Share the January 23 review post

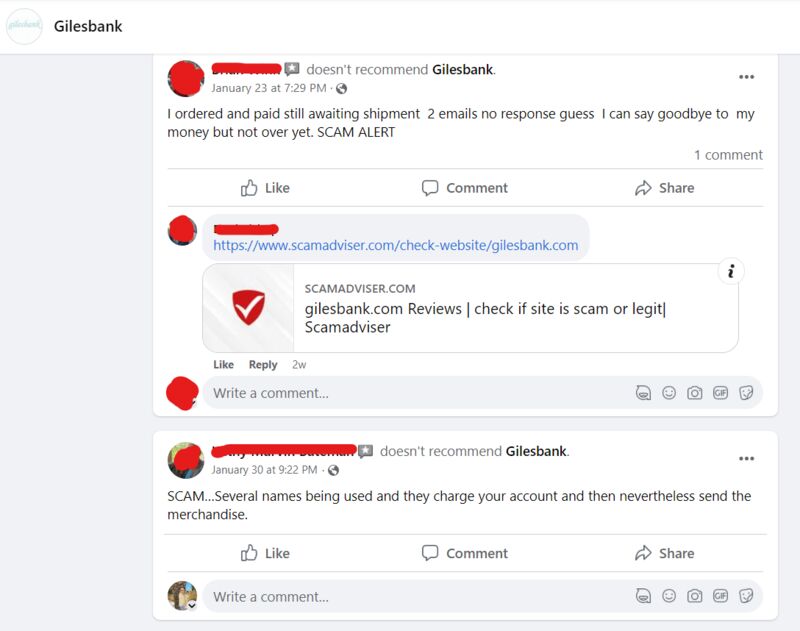664,188
